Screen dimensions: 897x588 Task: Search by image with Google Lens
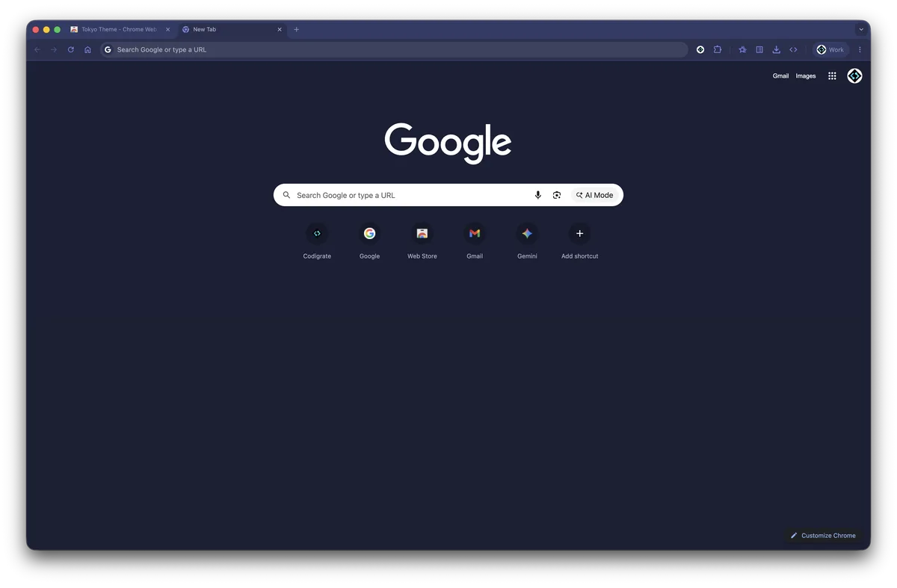pyautogui.click(x=557, y=195)
